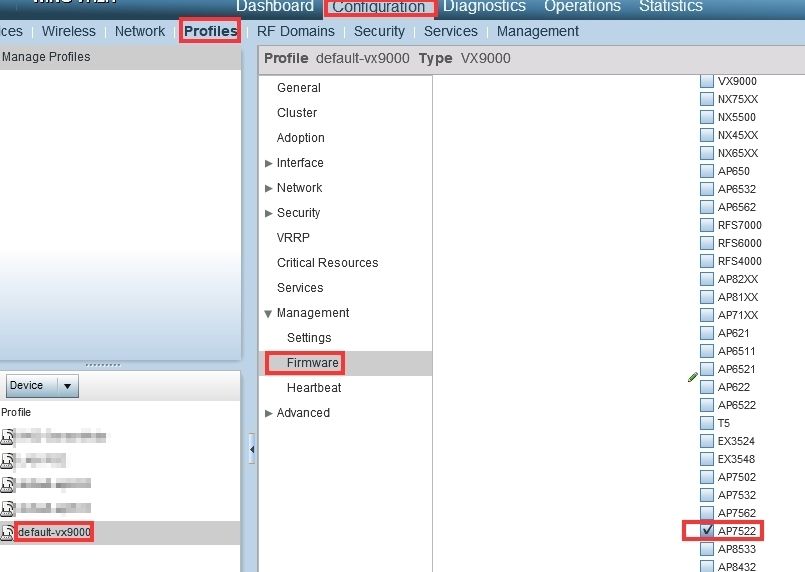
Task: Select Cluster in profile tree
Action: point(297,112)
